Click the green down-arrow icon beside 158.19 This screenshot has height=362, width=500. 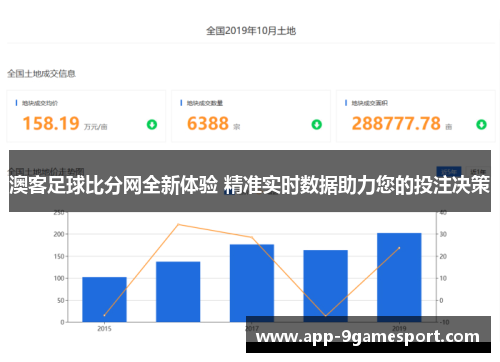(152, 125)
